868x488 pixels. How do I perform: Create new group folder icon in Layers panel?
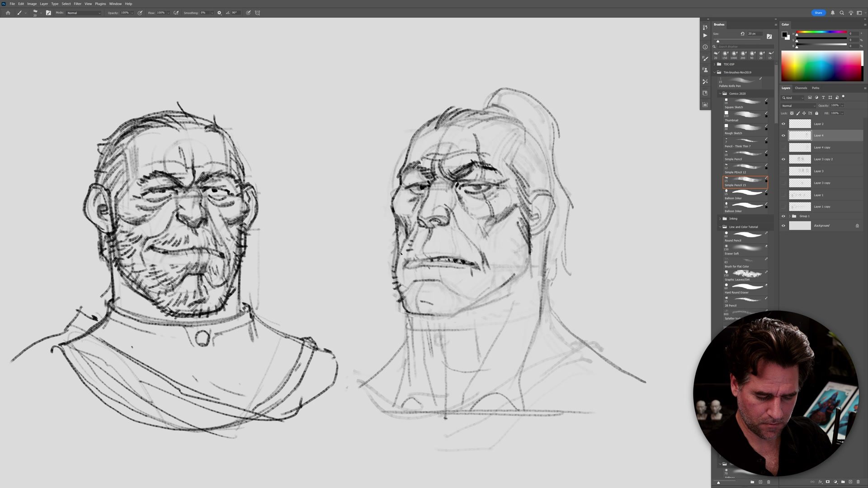(843, 482)
